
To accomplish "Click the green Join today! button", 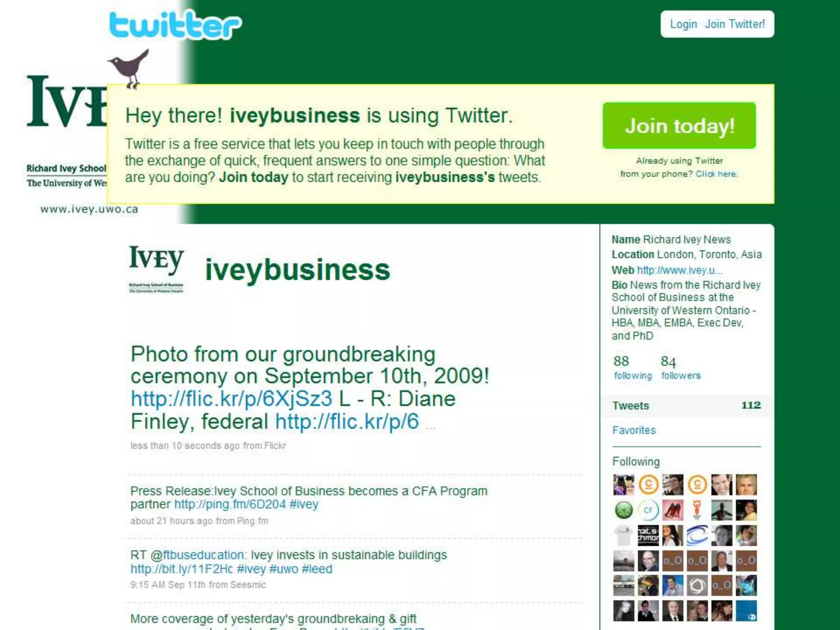I will (x=679, y=126).
